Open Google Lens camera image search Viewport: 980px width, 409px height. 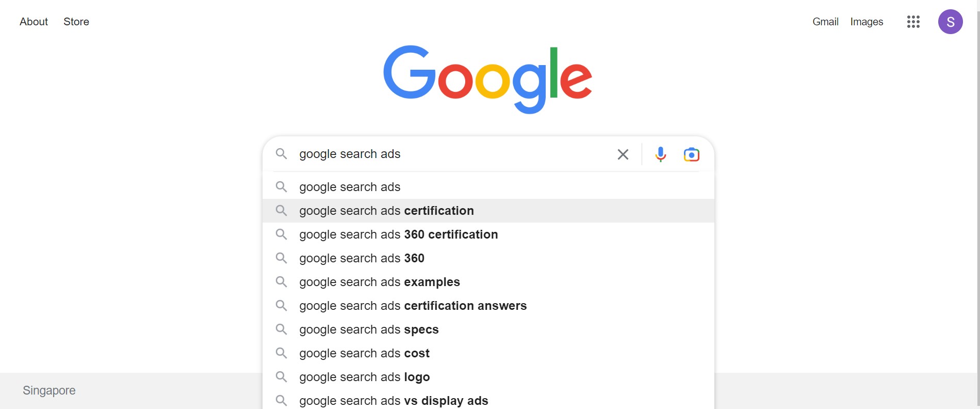pyautogui.click(x=691, y=154)
